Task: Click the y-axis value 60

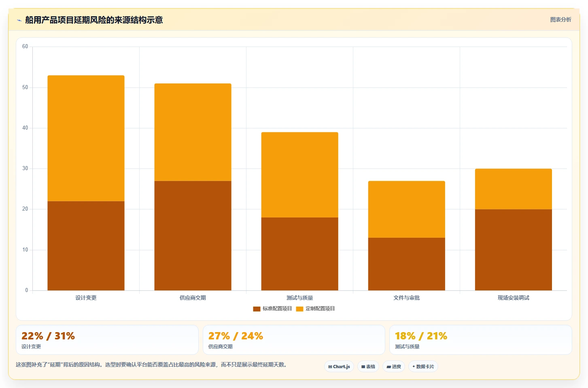Action: point(25,47)
